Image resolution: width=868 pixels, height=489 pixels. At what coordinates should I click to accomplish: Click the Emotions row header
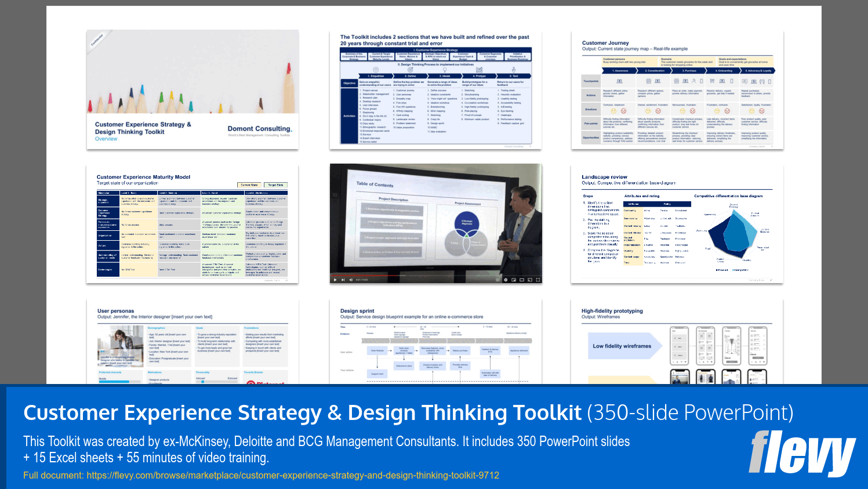click(591, 109)
